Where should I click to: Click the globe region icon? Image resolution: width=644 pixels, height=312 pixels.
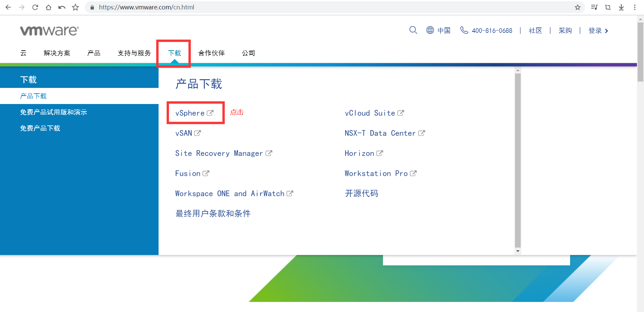click(430, 30)
